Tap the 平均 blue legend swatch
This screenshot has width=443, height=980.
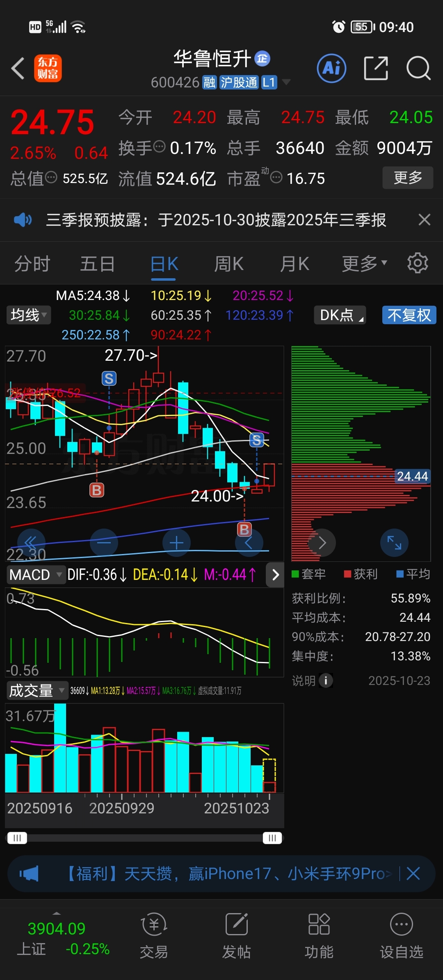(400, 574)
